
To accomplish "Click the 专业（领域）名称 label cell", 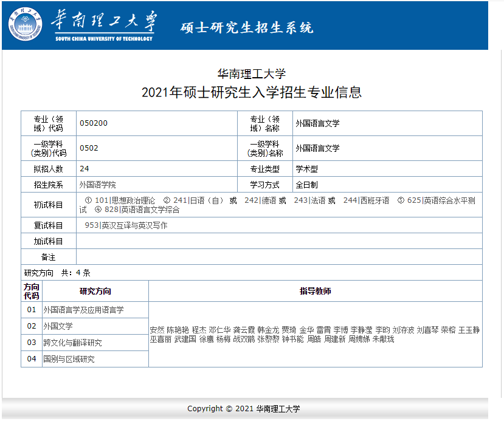I will pos(265,124).
